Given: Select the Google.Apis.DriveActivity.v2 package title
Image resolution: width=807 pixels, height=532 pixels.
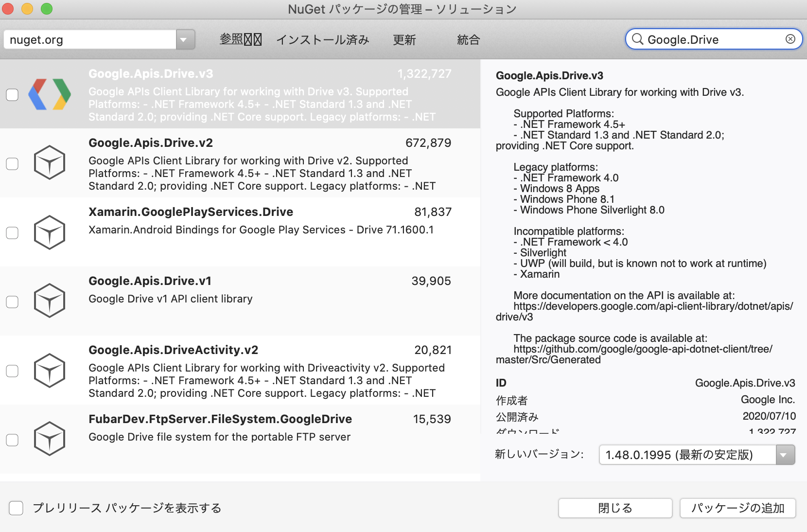Looking at the screenshot, I should (x=173, y=350).
